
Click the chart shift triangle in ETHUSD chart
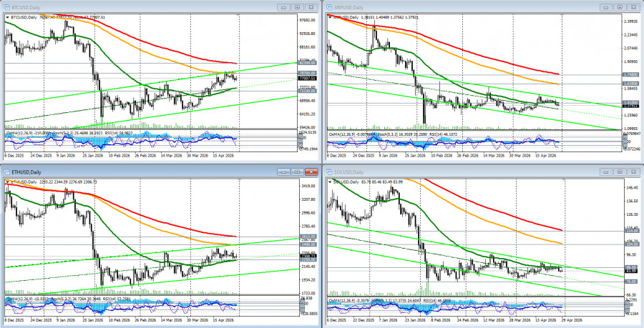pyautogui.click(x=239, y=180)
